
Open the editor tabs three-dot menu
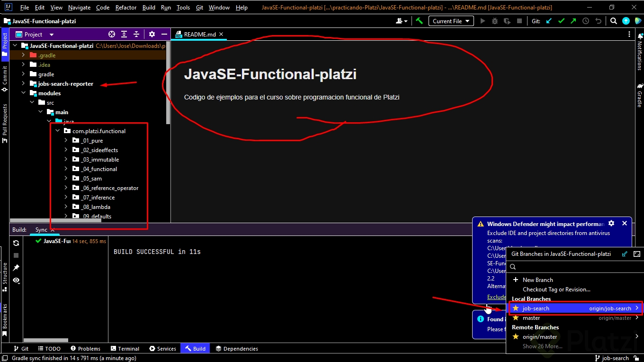(x=629, y=34)
